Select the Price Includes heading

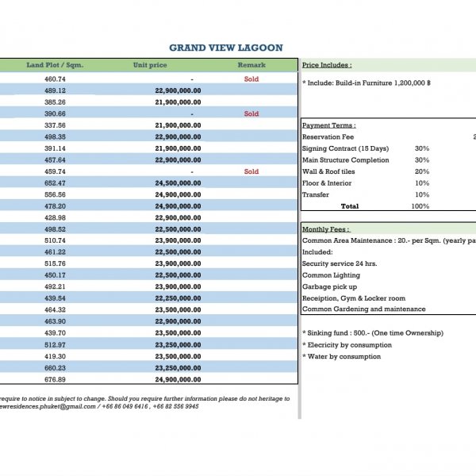(x=327, y=65)
